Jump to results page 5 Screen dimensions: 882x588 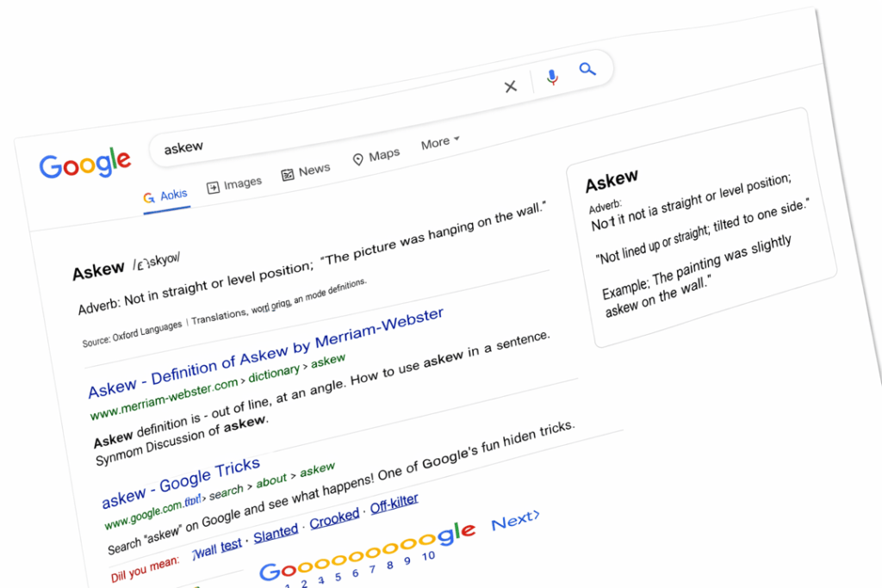pyautogui.click(x=338, y=576)
